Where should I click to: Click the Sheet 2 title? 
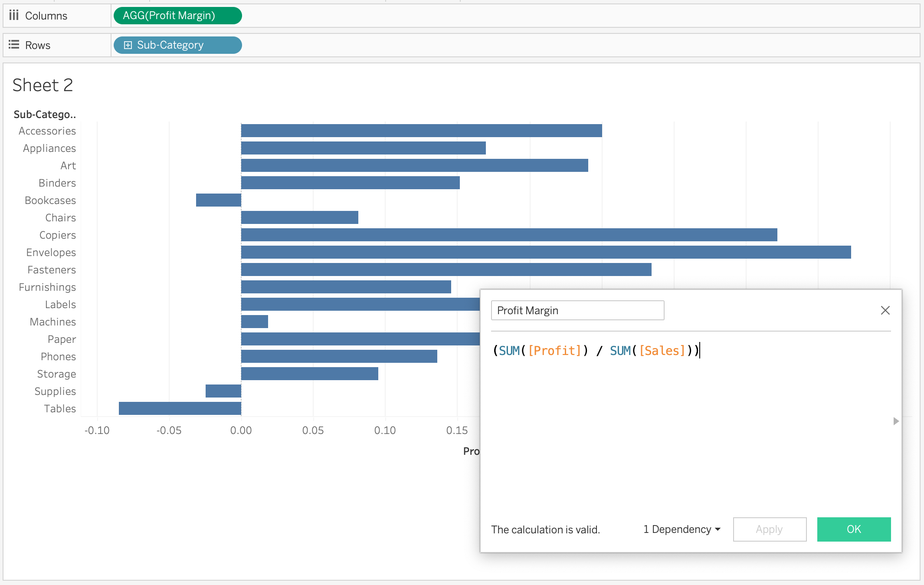tap(43, 85)
